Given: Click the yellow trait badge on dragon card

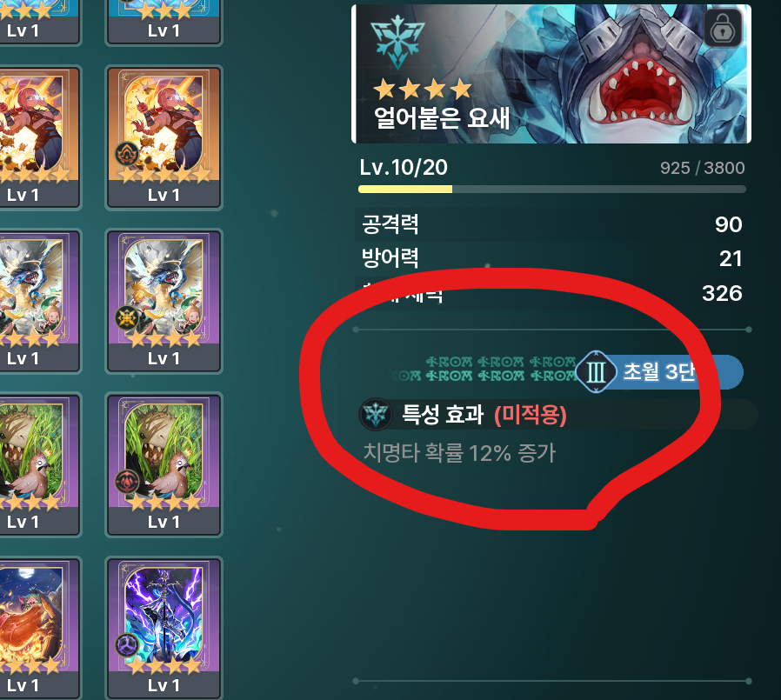Looking at the screenshot, I should [x=126, y=317].
